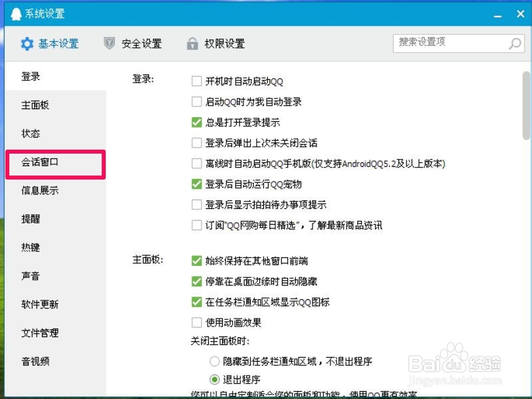Enable 启动QQ时为我自动登录 checkbox
Screen dimensions: 532x399
tap(197, 102)
